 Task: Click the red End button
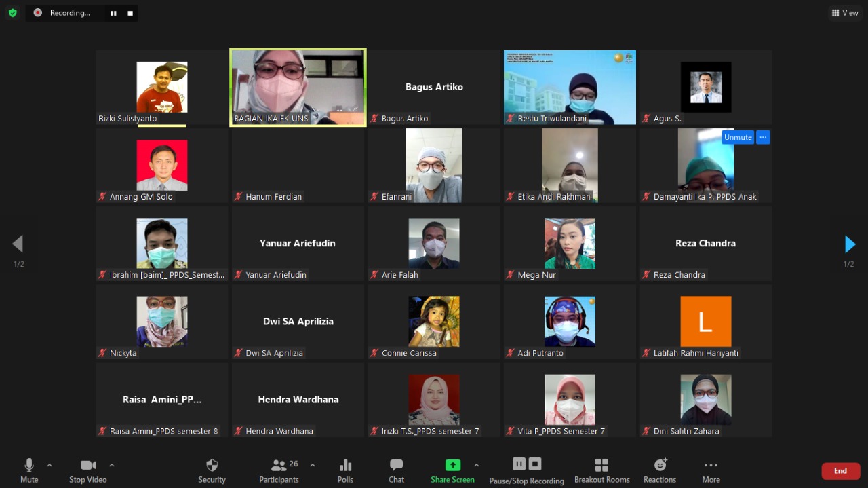[x=840, y=471]
